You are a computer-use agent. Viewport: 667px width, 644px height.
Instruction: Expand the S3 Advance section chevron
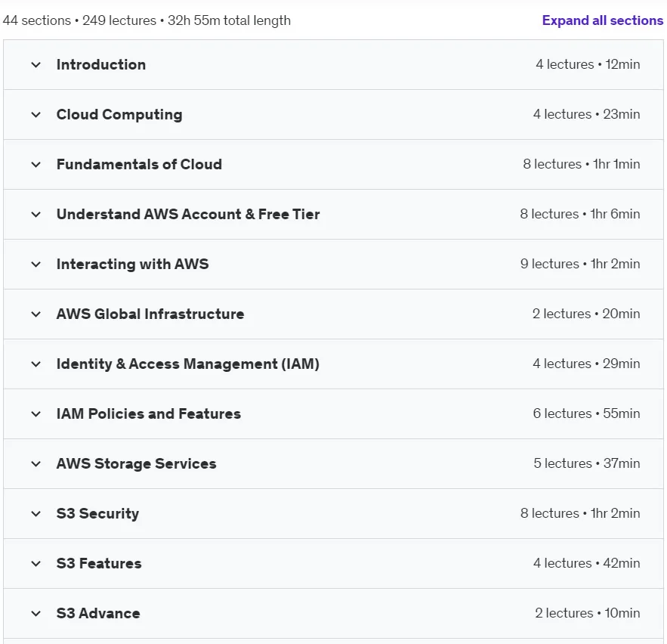click(36, 613)
